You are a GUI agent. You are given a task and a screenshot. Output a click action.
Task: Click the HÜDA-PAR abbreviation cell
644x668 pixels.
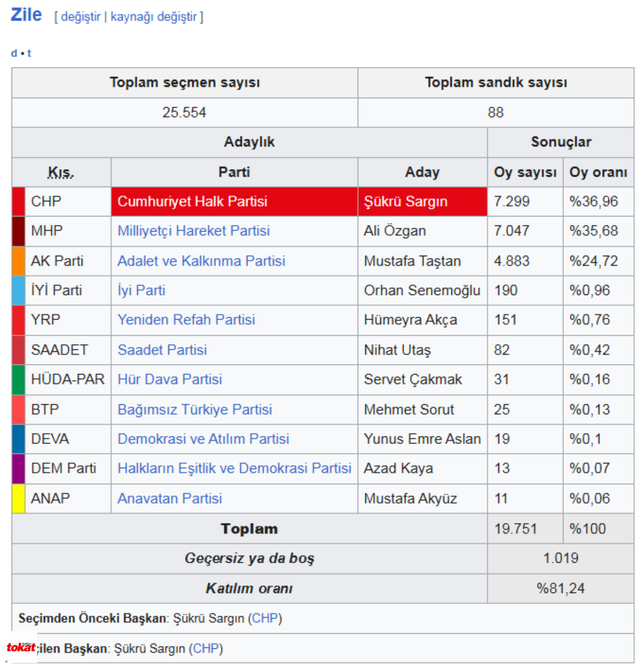68,380
